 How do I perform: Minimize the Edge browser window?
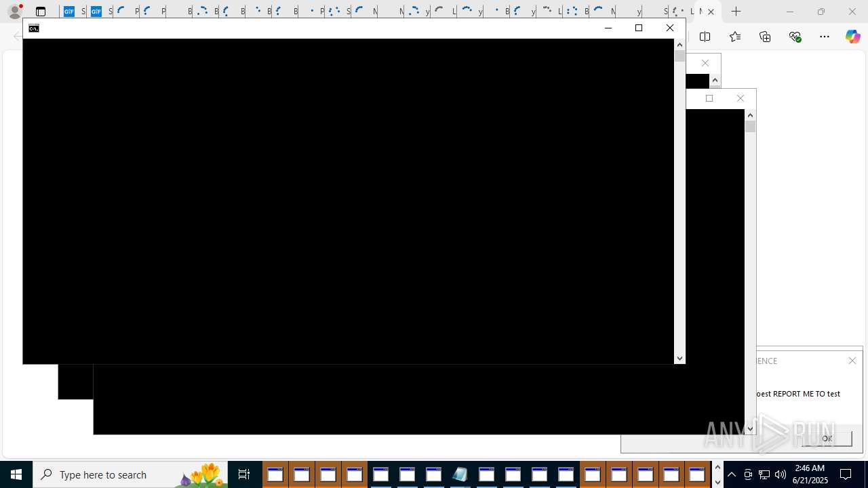tap(789, 12)
